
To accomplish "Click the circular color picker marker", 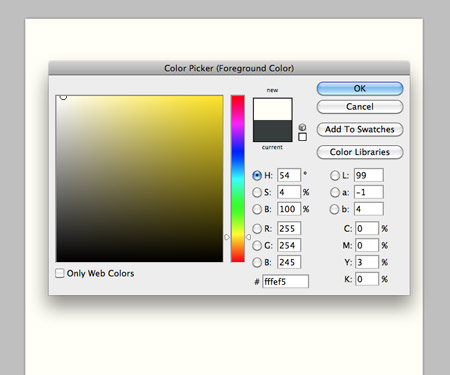I will 63,97.
